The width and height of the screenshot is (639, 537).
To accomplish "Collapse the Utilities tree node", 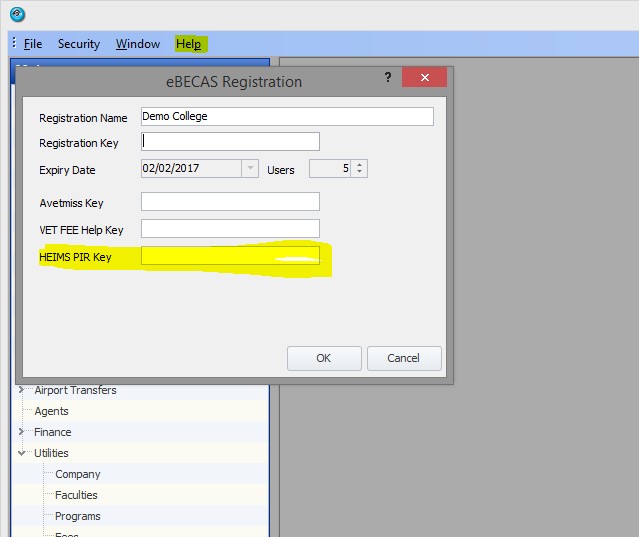I will pos(22,453).
